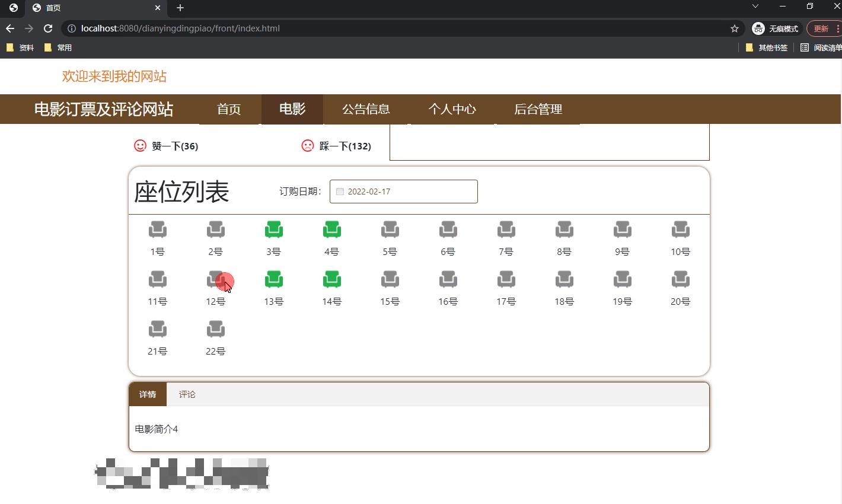Click the green seat 3号
The image size is (842, 504).
[x=274, y=229]
